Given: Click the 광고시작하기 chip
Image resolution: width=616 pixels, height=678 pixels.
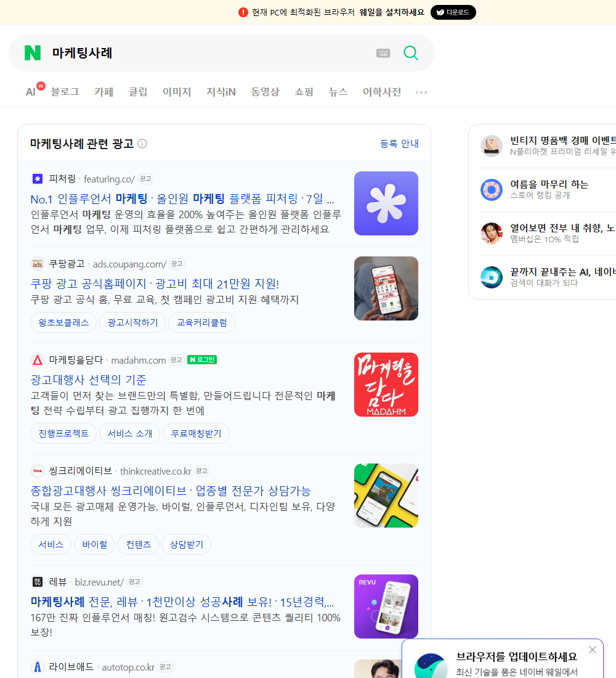Looking at the screenshot, I should pos(132,322).
